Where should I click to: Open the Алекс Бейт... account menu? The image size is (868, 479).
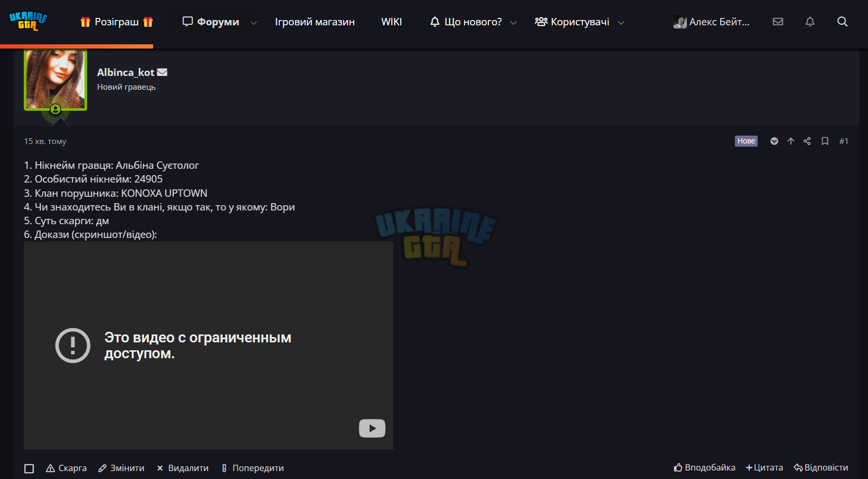click(711, 22)
